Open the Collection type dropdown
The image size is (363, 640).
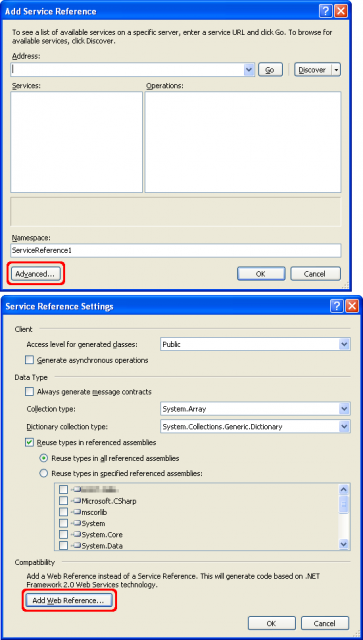(344, 409)
